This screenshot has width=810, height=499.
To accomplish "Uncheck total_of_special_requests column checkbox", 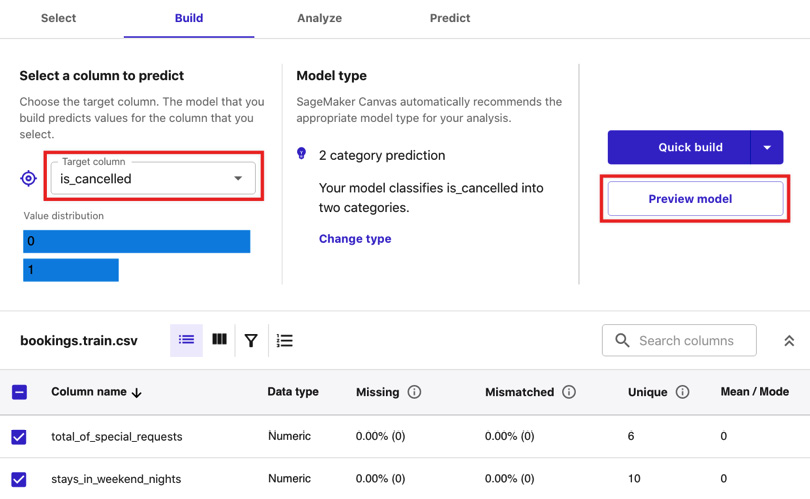I will tap(19, 437).
